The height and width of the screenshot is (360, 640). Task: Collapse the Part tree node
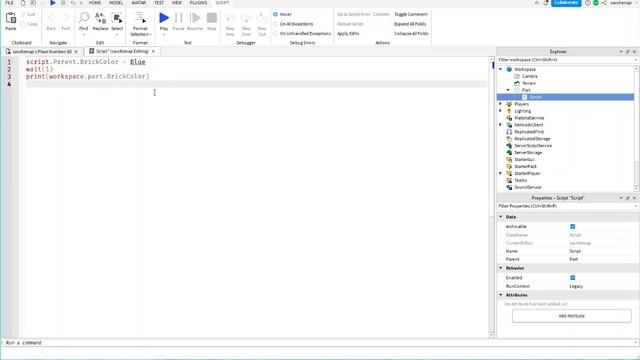point(508,90)
